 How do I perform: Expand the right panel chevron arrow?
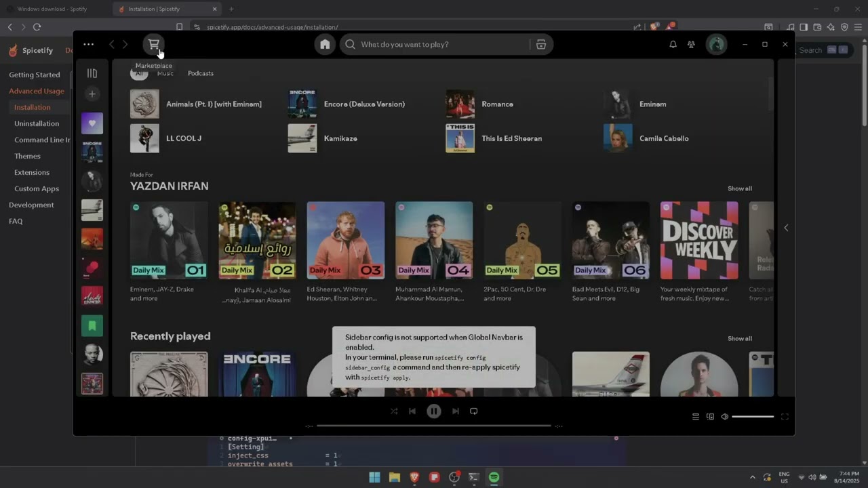coord(786,228)
